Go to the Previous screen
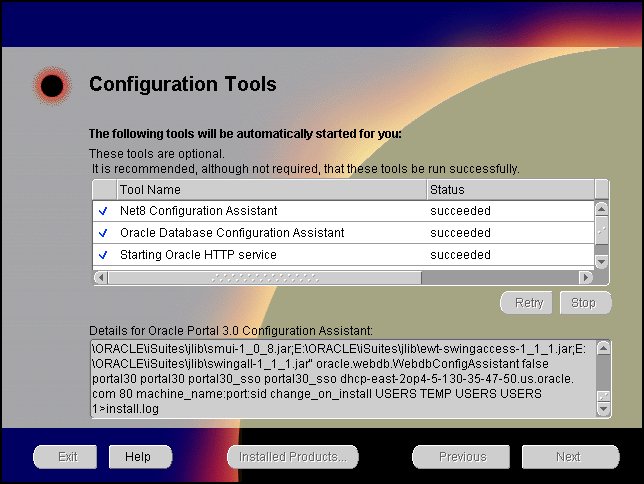Image resolution: width=644 pixels, height=484 pixels. [461, 456]
